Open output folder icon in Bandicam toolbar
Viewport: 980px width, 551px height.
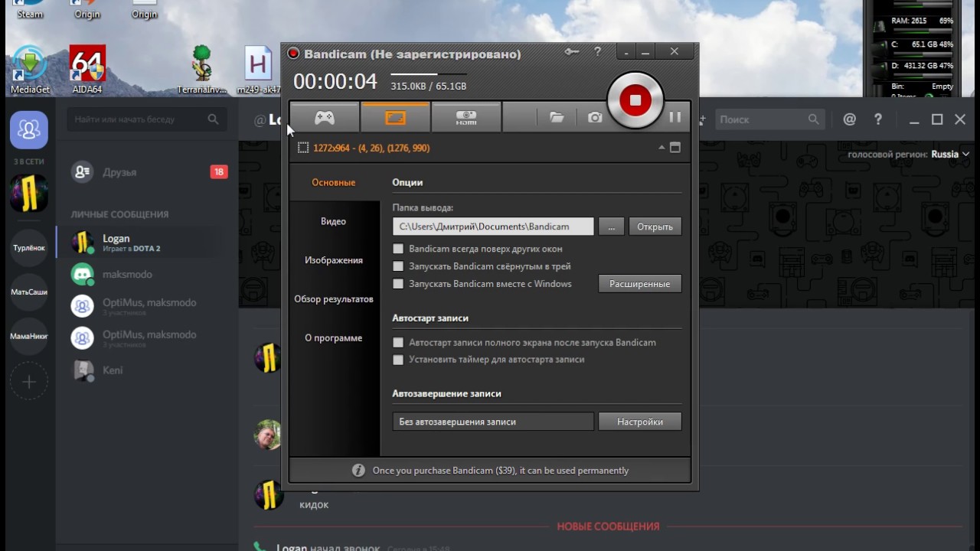(557, 117)
